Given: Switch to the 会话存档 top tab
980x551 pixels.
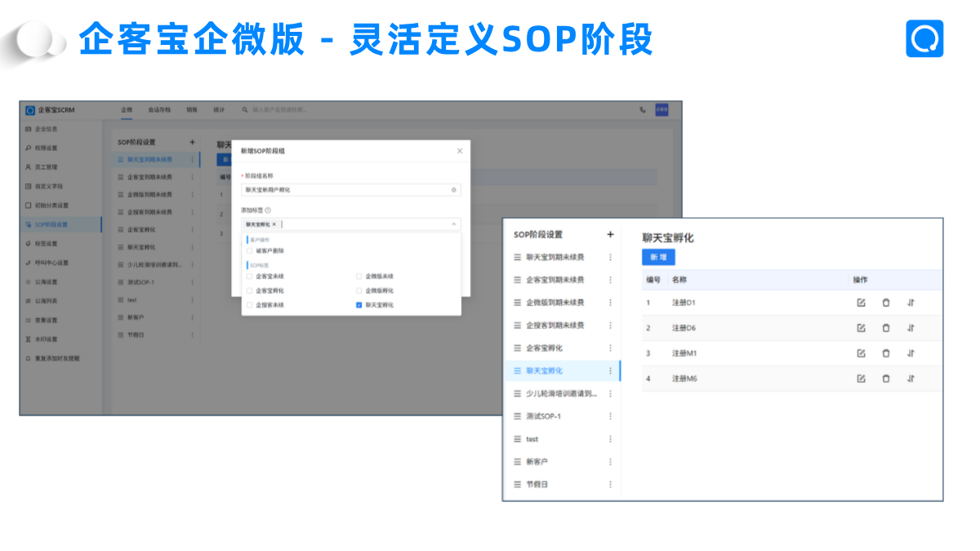Looking at the screenshot, I should [x=159, y=109].
